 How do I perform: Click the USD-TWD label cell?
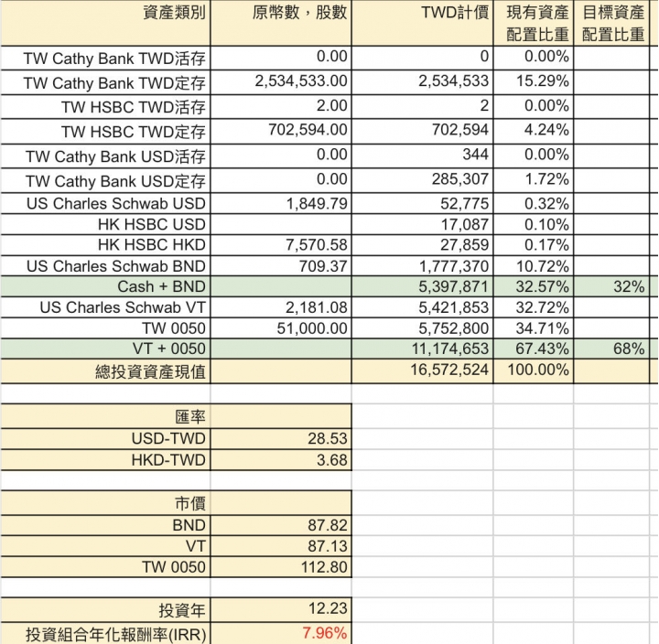pyautogui.click(x=105, y=438)
